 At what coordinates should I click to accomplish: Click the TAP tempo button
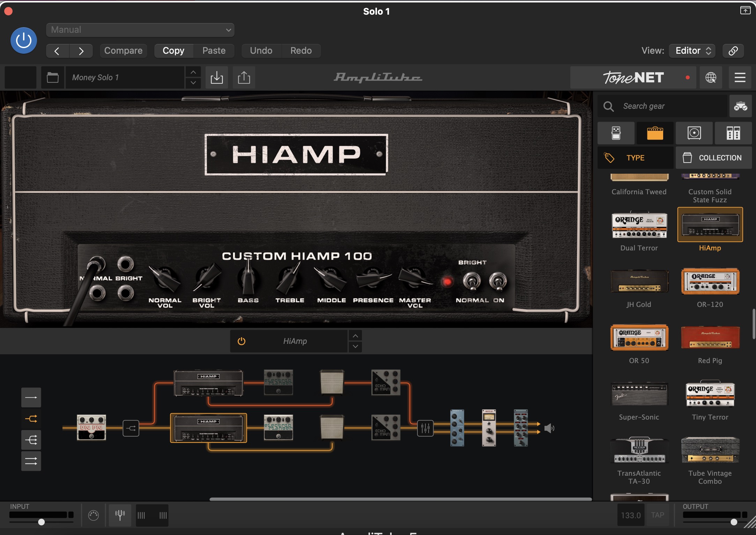[658, 515]
